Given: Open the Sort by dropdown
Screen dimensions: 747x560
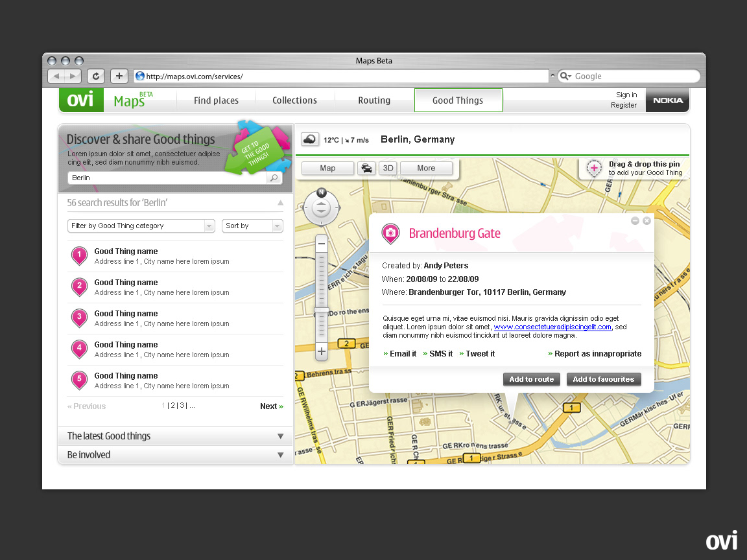Looking at the screenshot, I should coord(252,226).
